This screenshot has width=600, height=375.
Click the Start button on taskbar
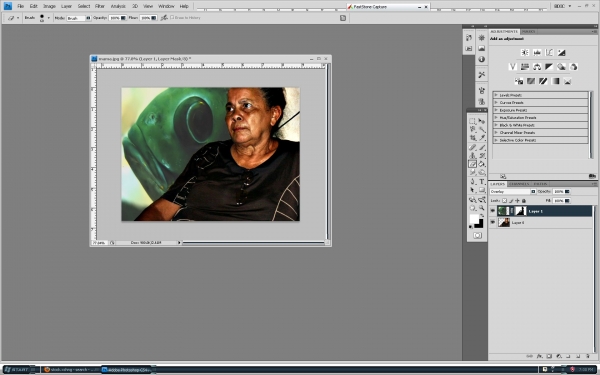[17, 370]
